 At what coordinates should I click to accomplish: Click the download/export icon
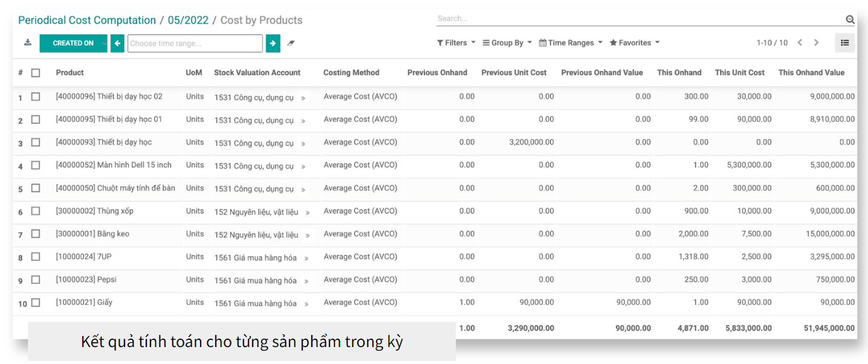tap(28, 43)
